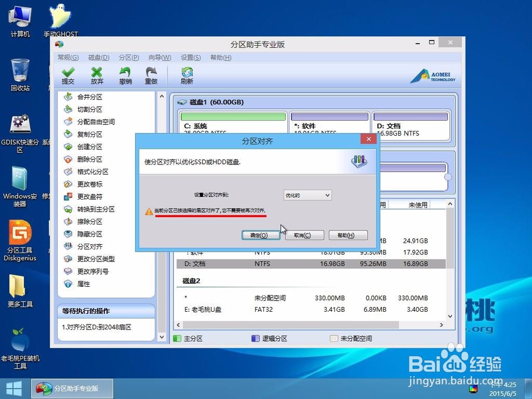Image resolution: width=532 pixels, height=399 pixels.
Task: Open the 优化的 alignment dropdown
Action: [307, 195]
